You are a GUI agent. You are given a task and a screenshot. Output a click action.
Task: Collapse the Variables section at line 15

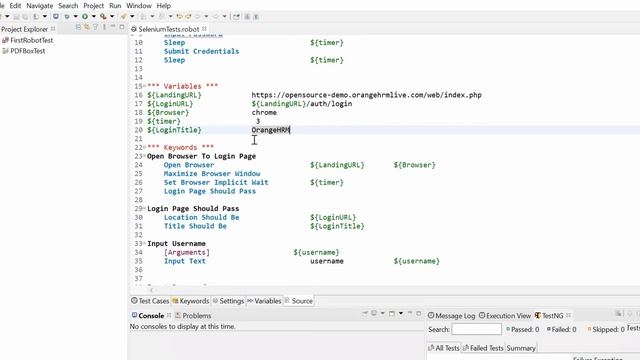point(144,86)
